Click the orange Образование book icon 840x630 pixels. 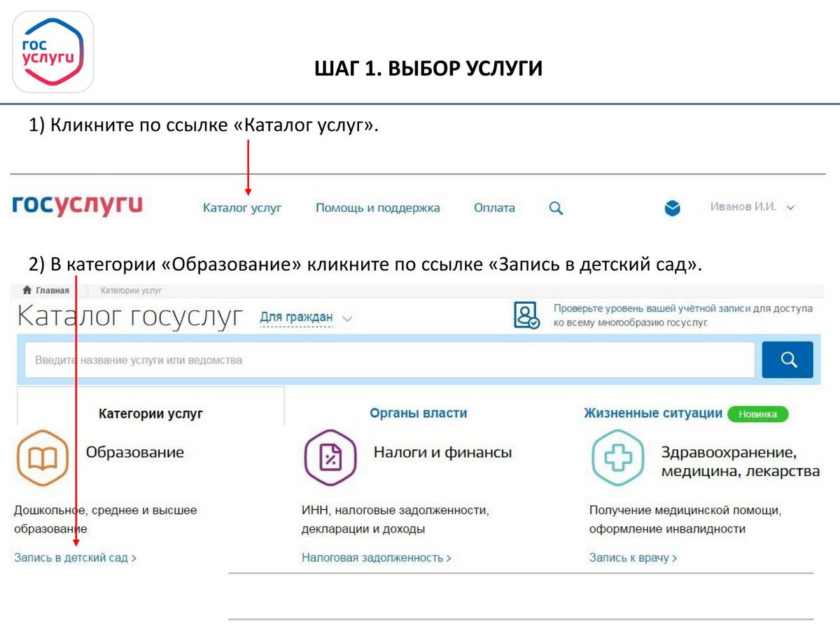(42, 458)
